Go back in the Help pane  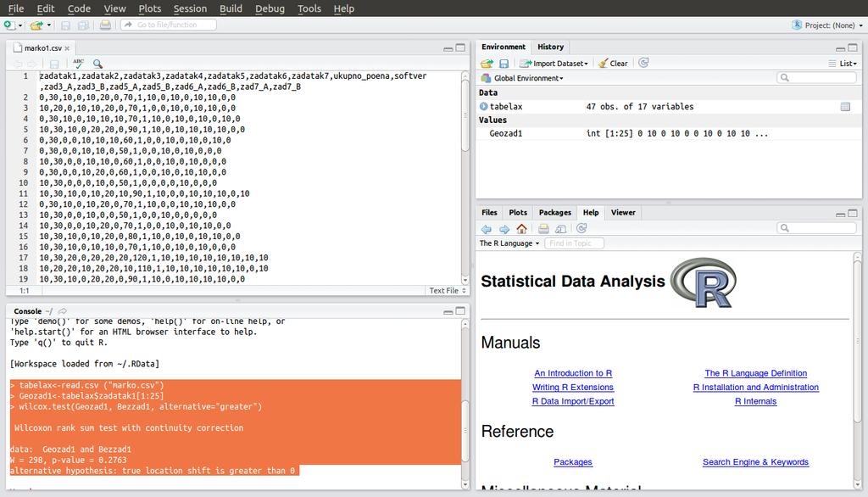coord(486,229)
